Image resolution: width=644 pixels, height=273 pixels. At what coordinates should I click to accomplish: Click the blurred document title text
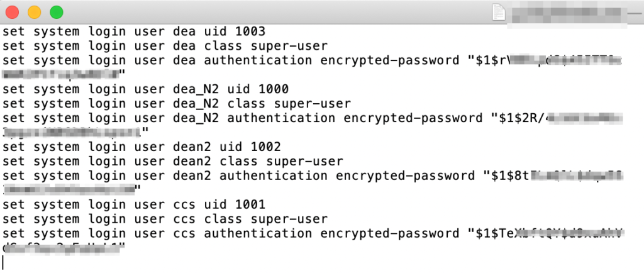pos(567,14)
